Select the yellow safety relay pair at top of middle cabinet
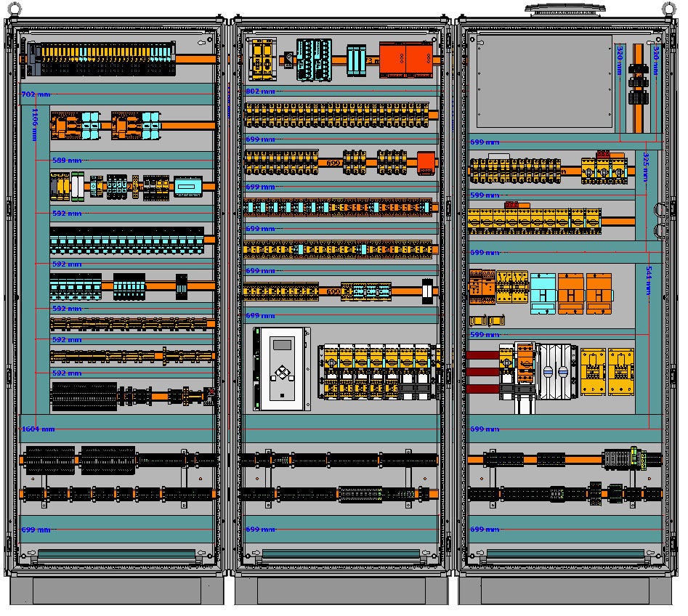This screenshot has height=616, width=688. click(x=262, y=58)
